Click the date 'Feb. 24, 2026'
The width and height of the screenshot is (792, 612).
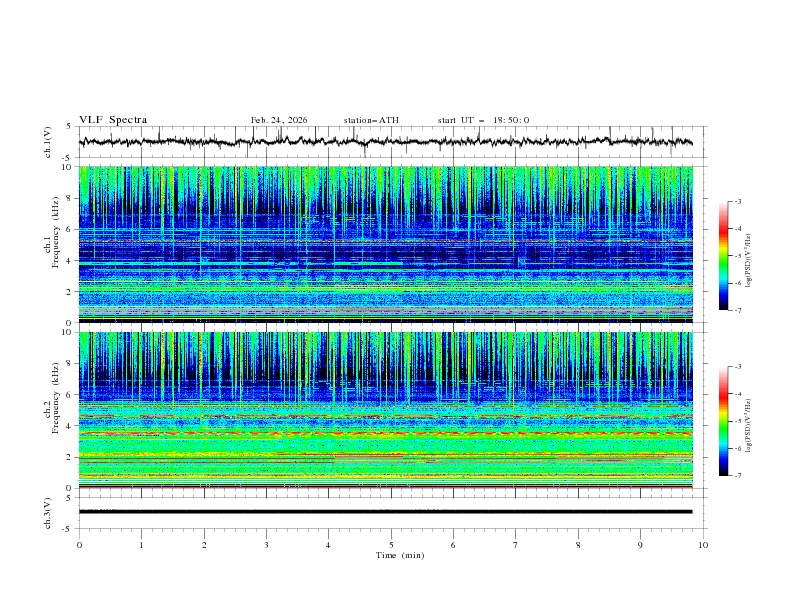click(x=279, y=120)
